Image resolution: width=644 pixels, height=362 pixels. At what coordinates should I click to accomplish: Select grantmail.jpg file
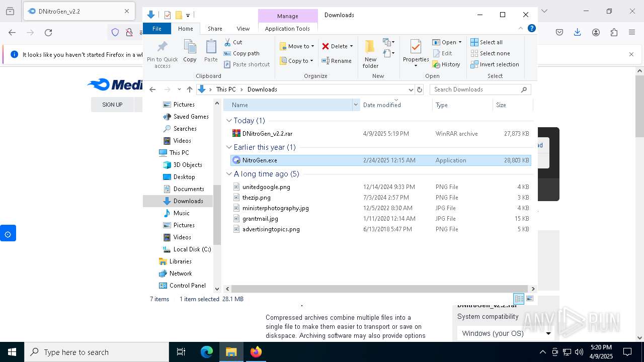pos(381,219)
